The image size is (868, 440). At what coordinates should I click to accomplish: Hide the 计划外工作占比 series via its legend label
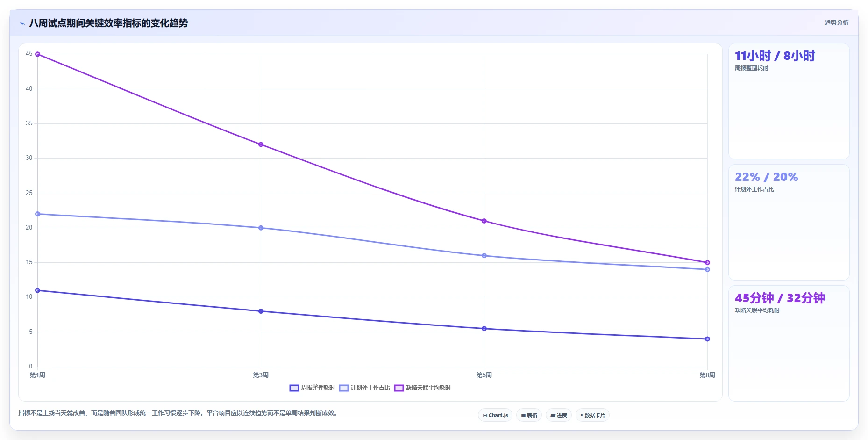370,388
